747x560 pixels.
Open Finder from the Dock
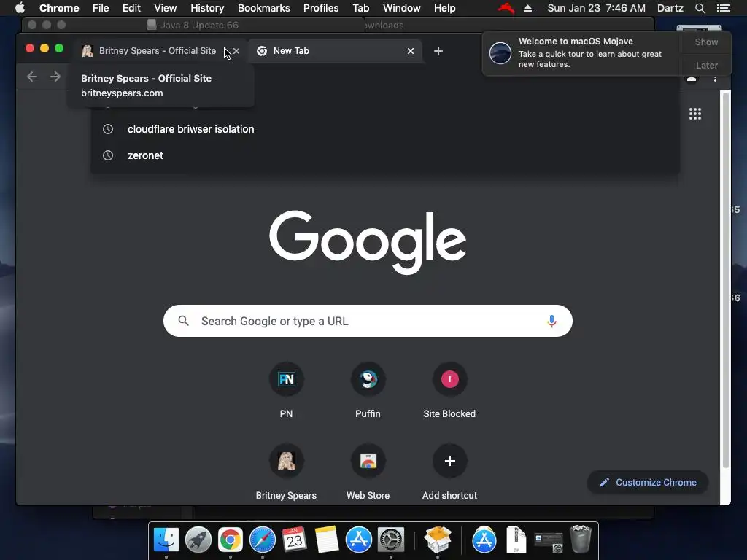click(x=166, y=540)
